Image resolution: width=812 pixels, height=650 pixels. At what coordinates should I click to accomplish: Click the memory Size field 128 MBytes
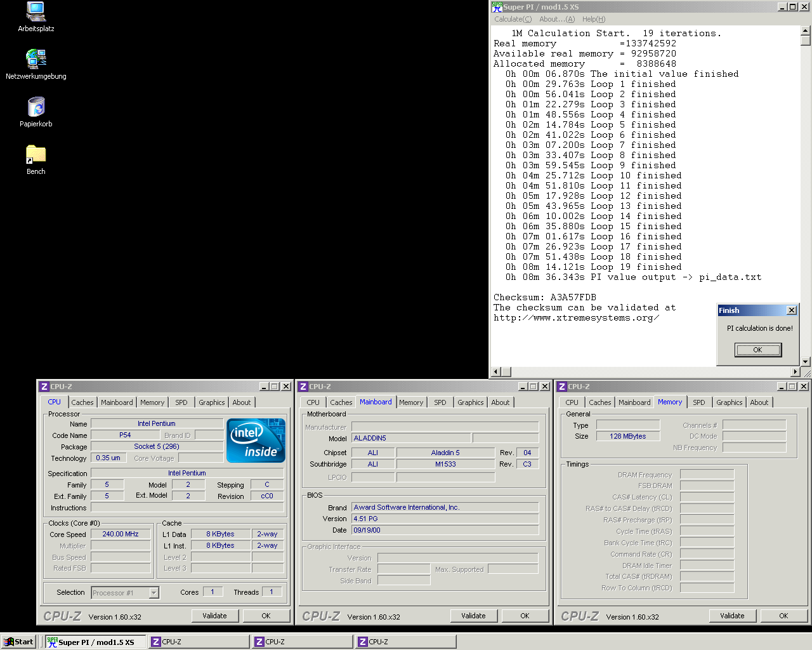(x=628, y=436)
